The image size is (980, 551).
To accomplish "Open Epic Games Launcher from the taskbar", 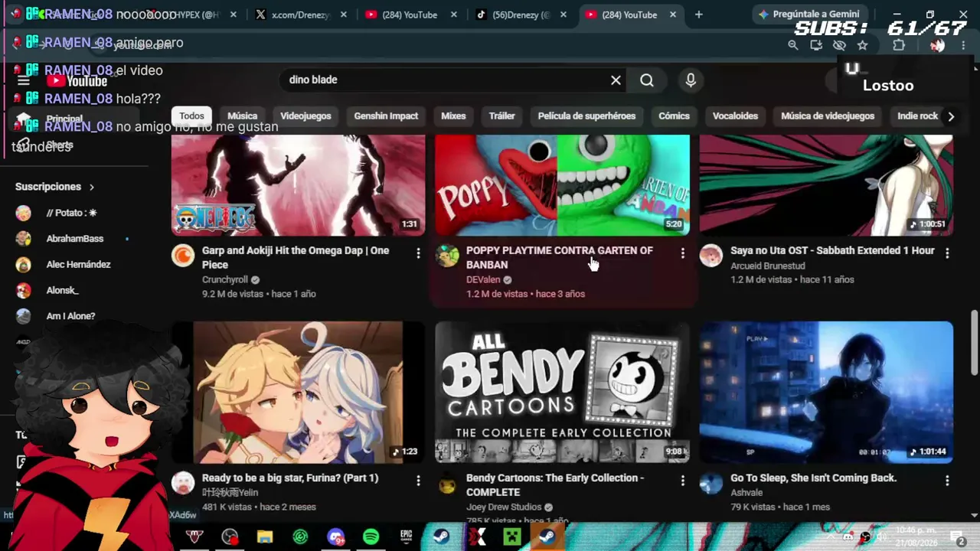I will tap(406, 537).
